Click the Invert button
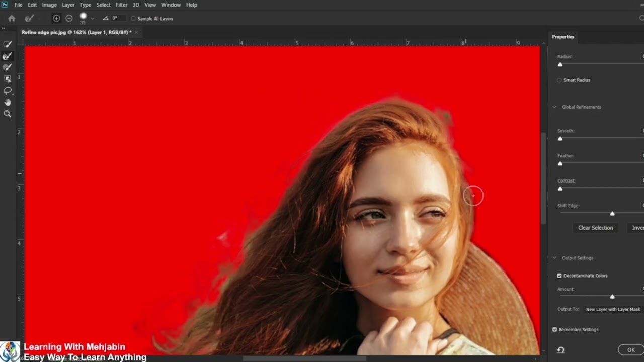 [636, 228]
